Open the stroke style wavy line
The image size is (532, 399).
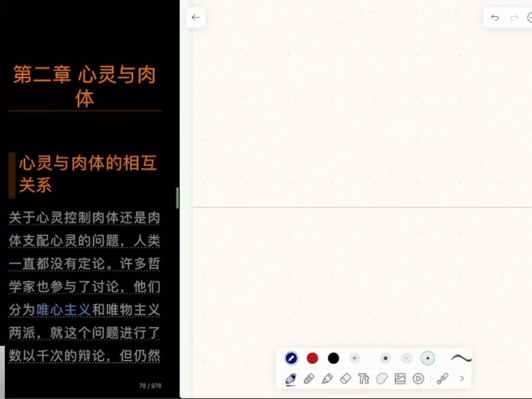click(461, 358)
